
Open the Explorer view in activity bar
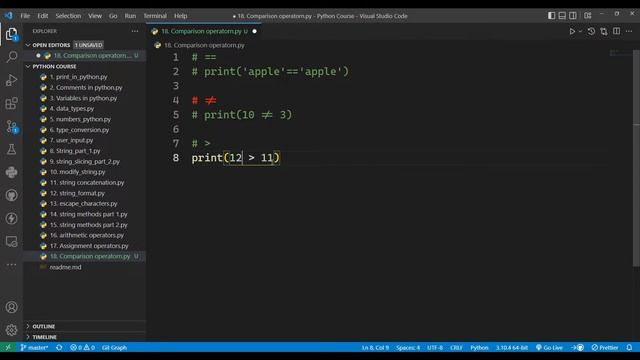11,34
